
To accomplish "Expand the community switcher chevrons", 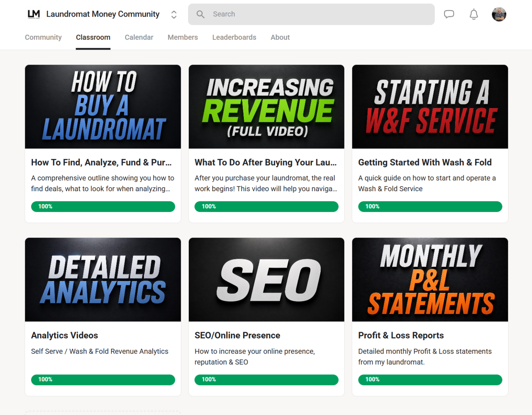I will click(174, 14).
